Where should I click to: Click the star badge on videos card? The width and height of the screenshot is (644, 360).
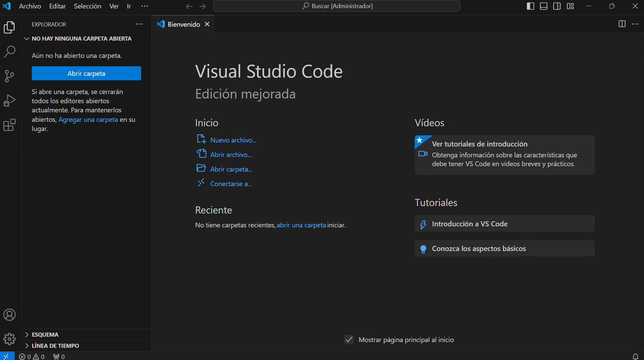pyautogui.click(x=419, y=140)
